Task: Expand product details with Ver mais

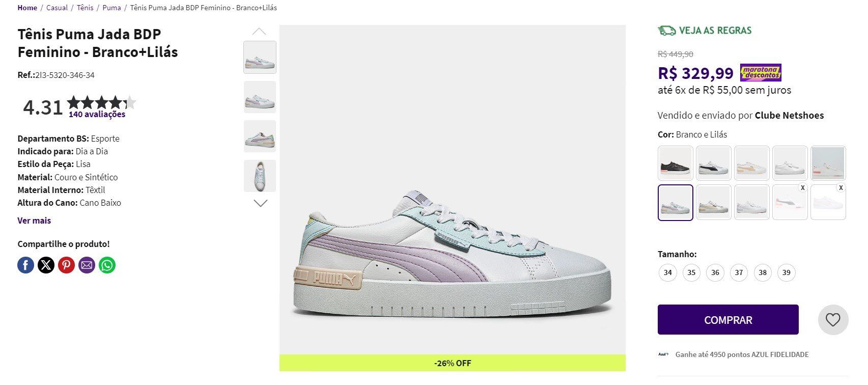Action: click(34, 221)
